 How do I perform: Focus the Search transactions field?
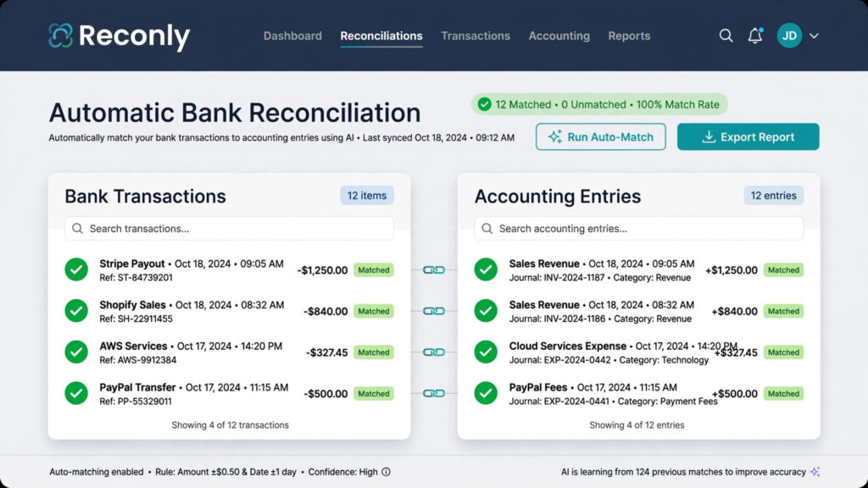[x=229, y=229]
